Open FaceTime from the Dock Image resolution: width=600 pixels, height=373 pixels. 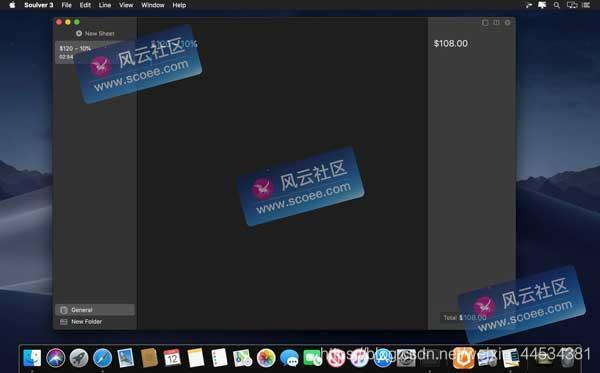tap(313, 358)
